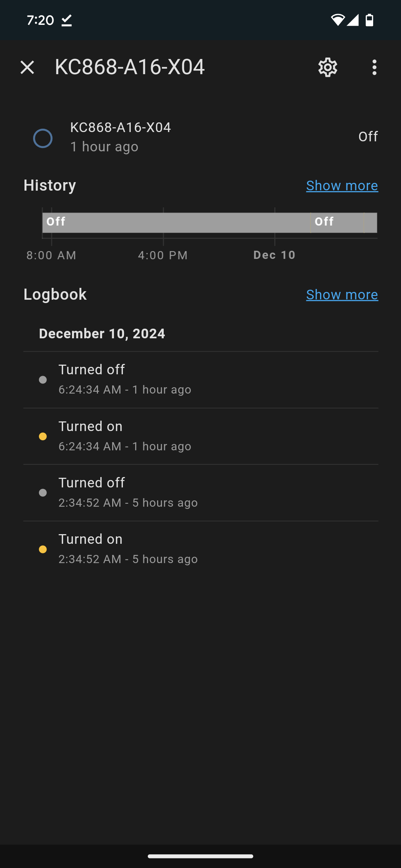Viewport: 401px width, 868px height.
Task: Tap the Wi-Fi icon in status bar
Action: pyautogui.click(x=338, y=20)
